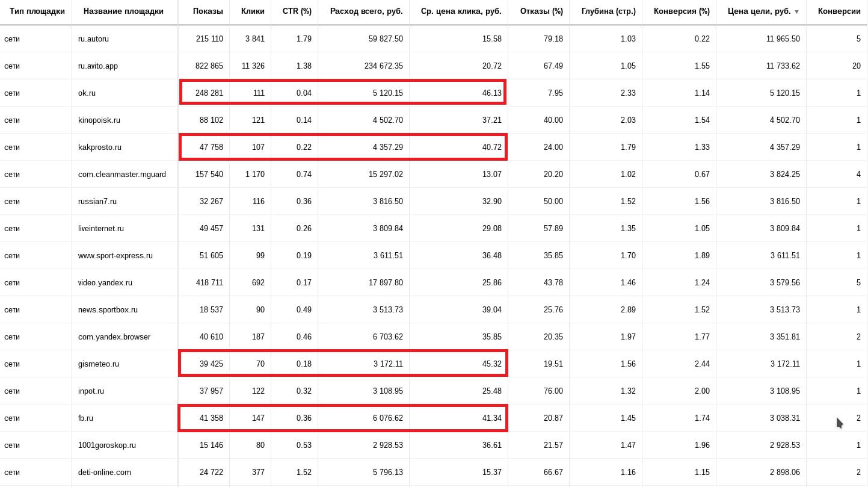Sort by the Глубина (стр.) header
The width and height of the screenshot is (868, 487).
[x=609, y=11]
